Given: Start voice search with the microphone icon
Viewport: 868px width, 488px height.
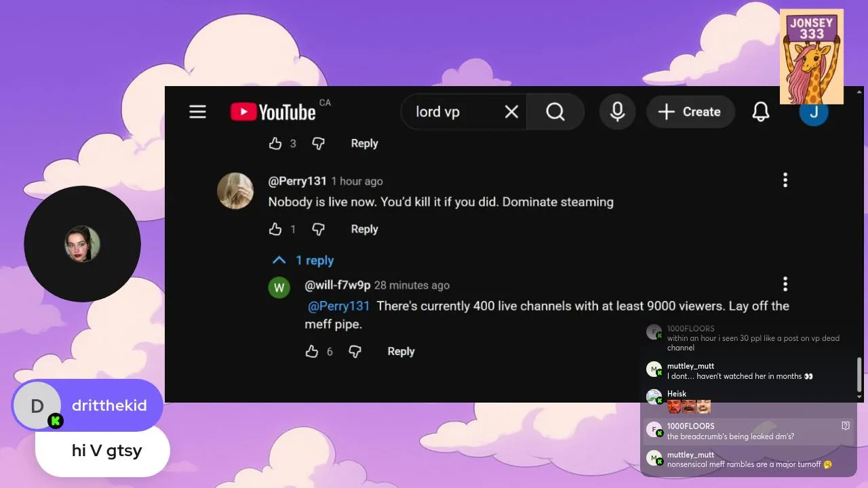Looking at the screenshot, I should (x=617, y=112).
